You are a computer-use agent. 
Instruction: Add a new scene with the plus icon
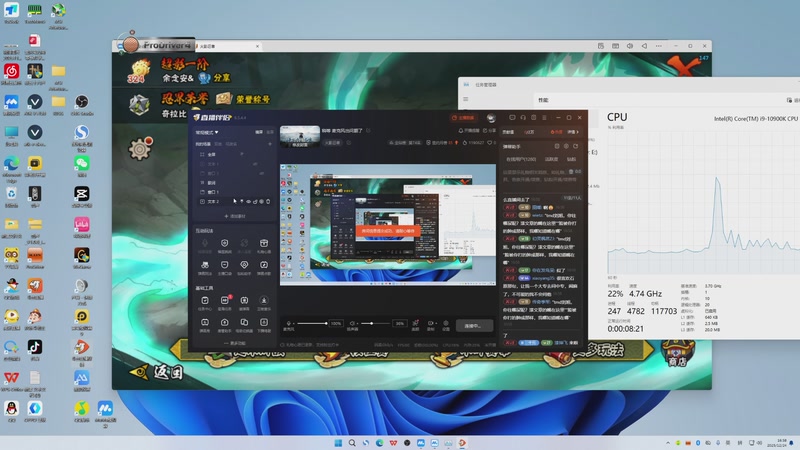270,144
